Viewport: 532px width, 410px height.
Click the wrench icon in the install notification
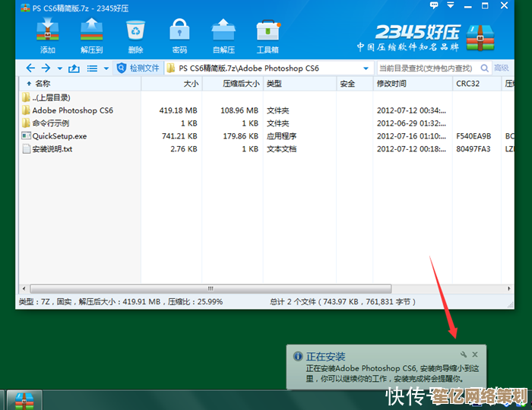point(463,355)
